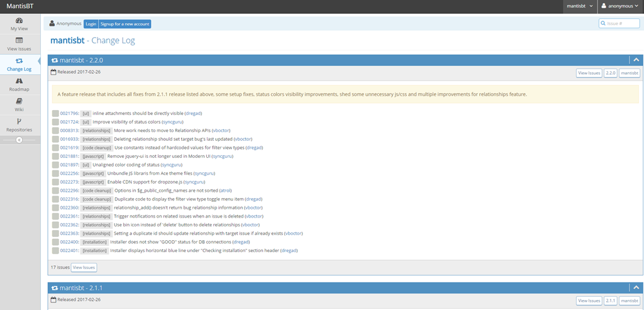
Task: Open issue 0022361 link
Action: pos(69,216)
